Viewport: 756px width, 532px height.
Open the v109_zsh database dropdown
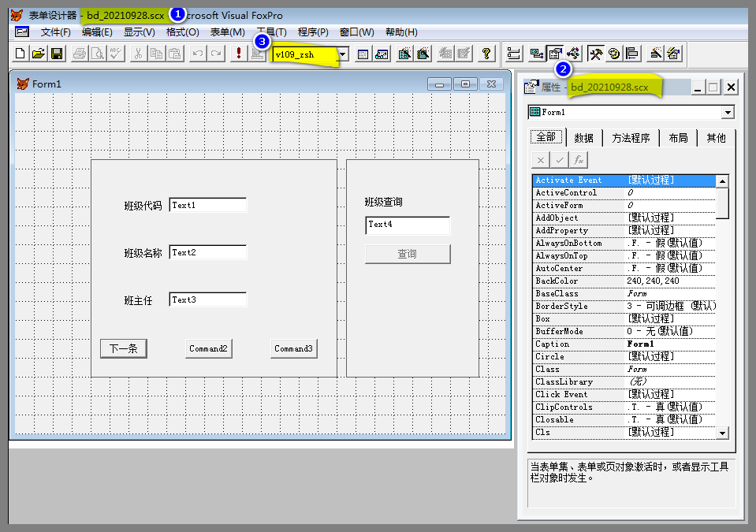pyautogui.click(x=342, y=54)
